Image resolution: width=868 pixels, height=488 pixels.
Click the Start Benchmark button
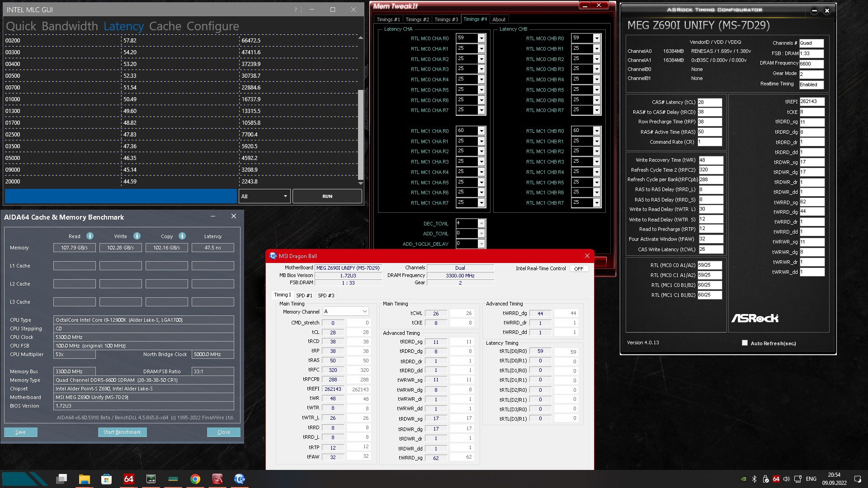(122, 432)
